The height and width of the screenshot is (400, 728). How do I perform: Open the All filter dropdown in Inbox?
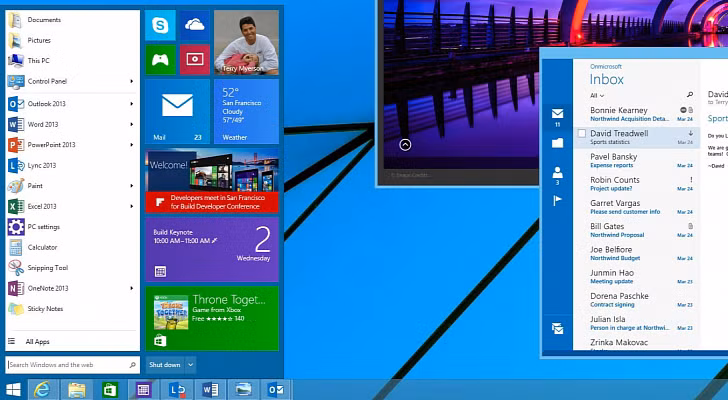click(597, 96)
